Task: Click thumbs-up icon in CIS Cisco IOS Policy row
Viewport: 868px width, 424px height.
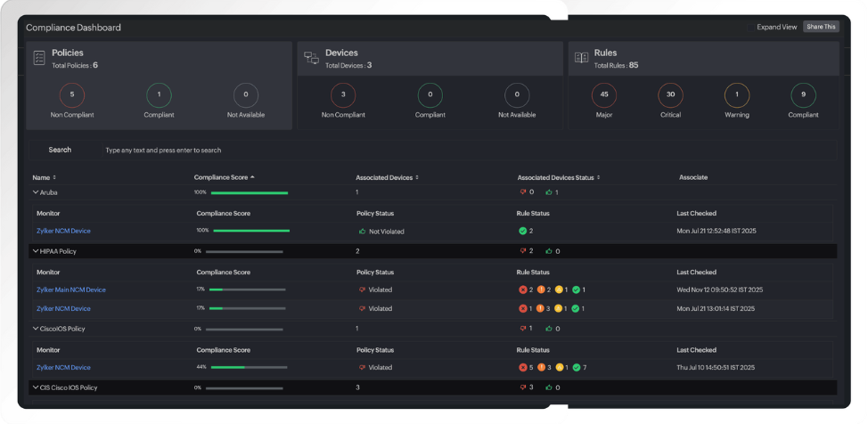Action: coord(549,387)
